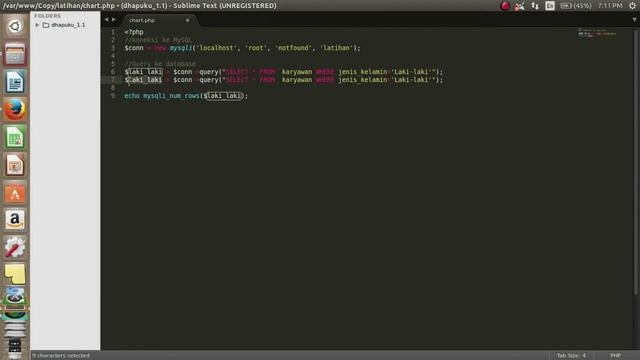This screenshot has width=640, height=360.
Task: Launch Amazon shortcut from the dock
Action: click(15, 220)
